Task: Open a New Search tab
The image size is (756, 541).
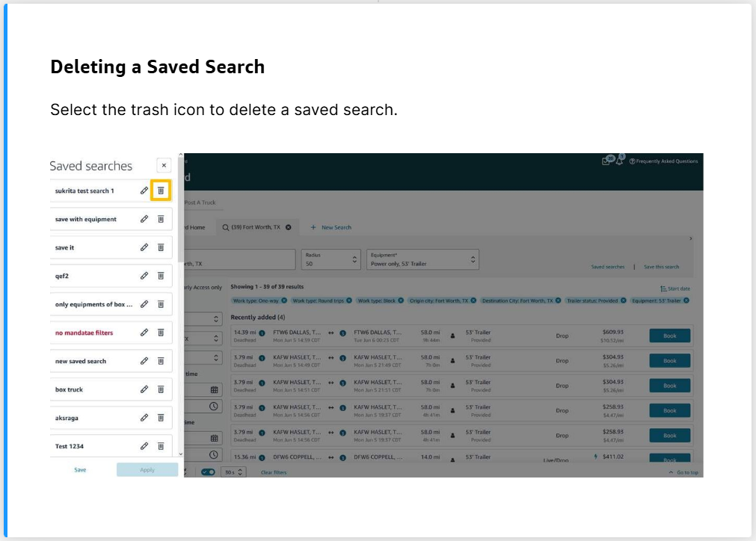Action: (331, 227)
